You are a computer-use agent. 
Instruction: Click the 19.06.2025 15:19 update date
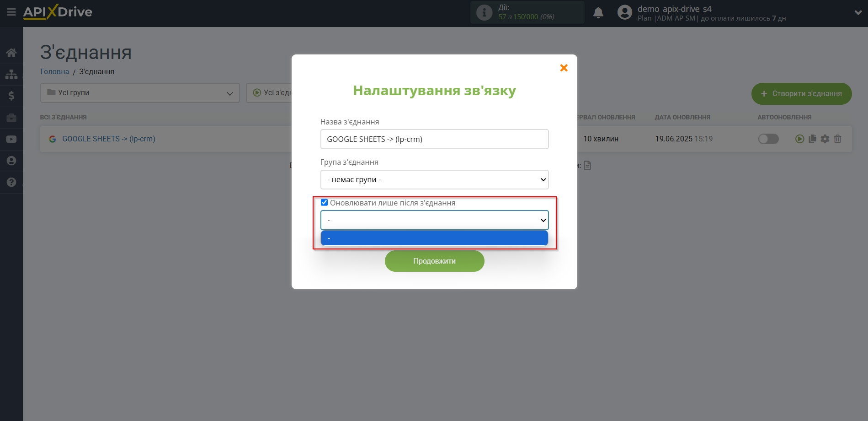point(684,139)
